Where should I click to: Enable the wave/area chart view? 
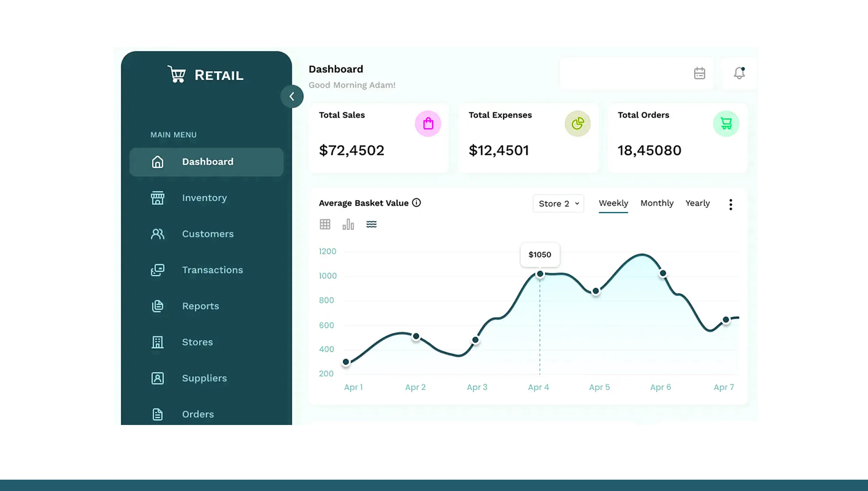click(371, 224)
